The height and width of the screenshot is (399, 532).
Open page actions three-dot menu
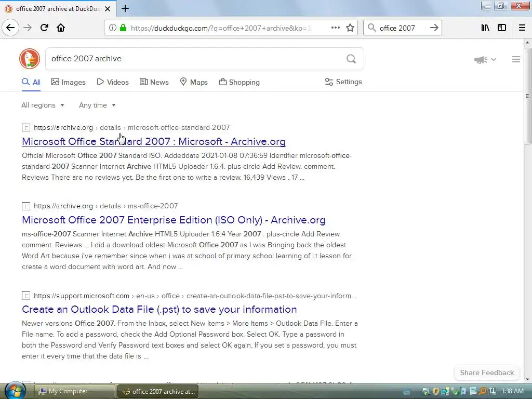[336, 28]
